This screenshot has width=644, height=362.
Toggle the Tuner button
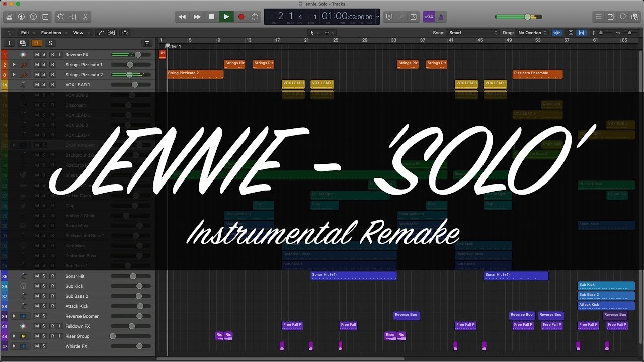(x=401, y=17)
